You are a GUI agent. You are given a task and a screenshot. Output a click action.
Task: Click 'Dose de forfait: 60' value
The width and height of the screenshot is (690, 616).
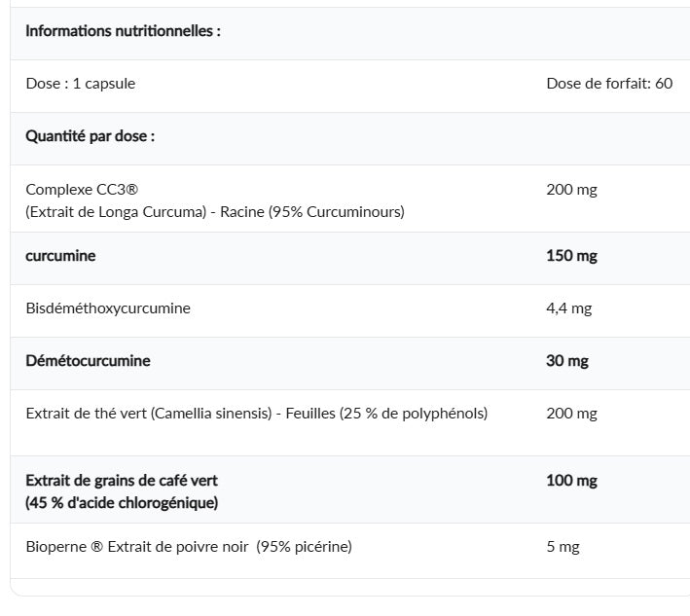[x=609, y=84]
